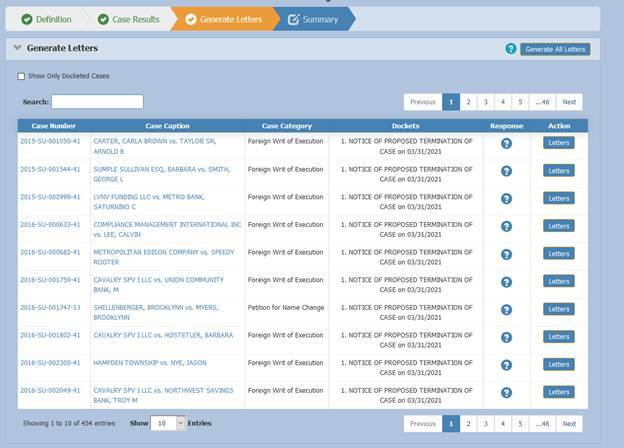Viewport: 624px width, 448px height.
Task: Click Previous in the top pagination
Action: click(x=423, y=102)
